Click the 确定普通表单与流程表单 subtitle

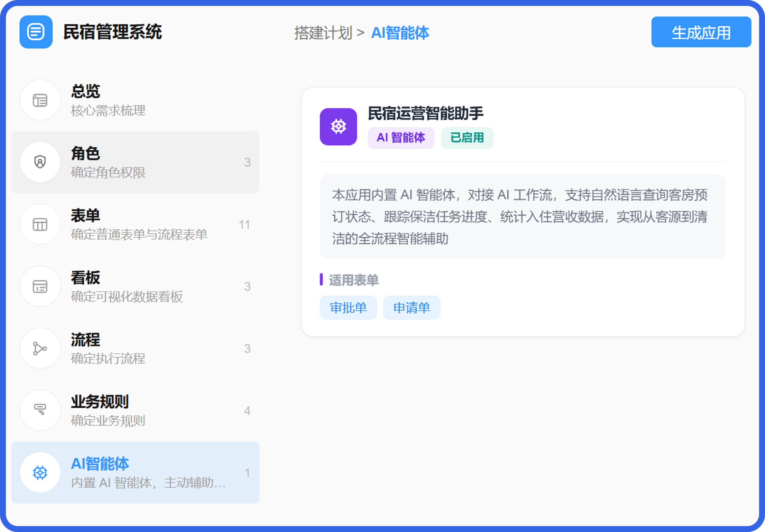click(x=139, y=234)
